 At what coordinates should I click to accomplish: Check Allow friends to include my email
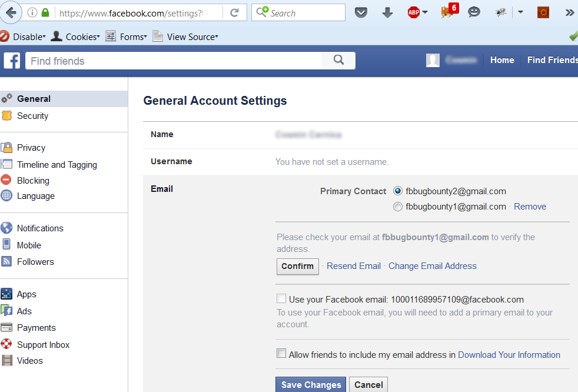coord(281,354)
